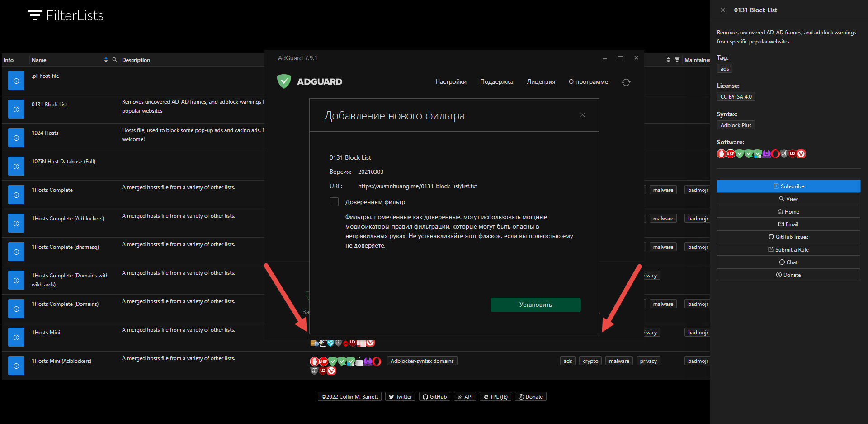Open О программе in AdGuard menu
Viewport: 868px width, 424px height.
[x=588, y=81]
